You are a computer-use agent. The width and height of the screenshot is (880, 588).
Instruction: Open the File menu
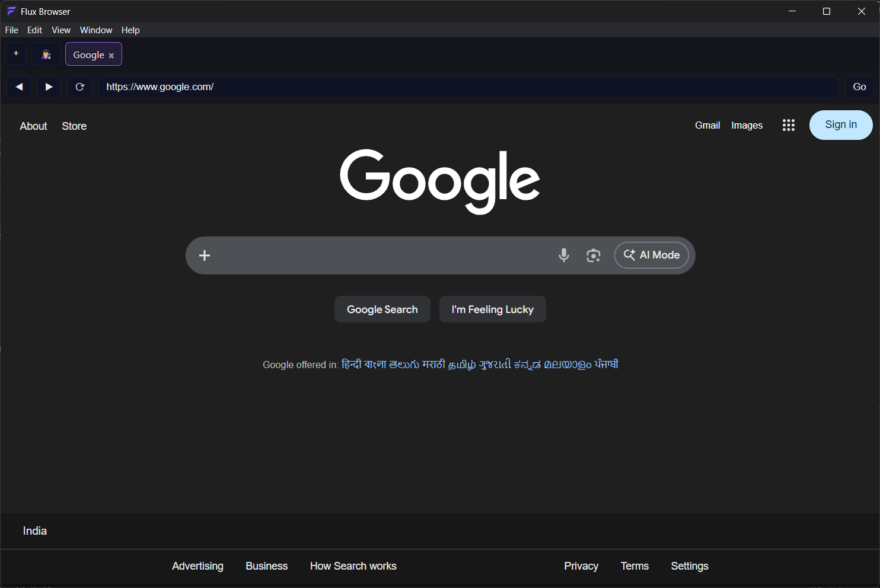coord(11,30)
